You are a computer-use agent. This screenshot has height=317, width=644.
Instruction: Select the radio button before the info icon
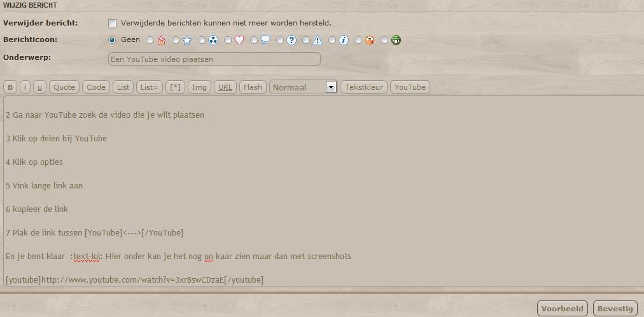pyautogui.click(x=332, y=40)
